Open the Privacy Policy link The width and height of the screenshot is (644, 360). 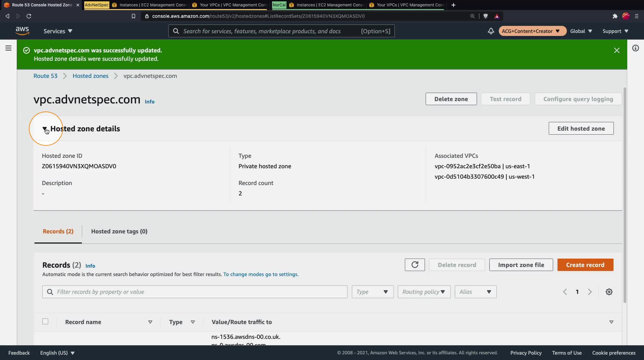pyautogui.click(x=526, y=353)
